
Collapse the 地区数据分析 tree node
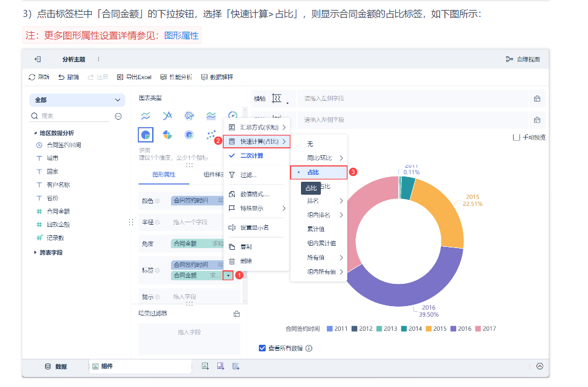(35, 133)
